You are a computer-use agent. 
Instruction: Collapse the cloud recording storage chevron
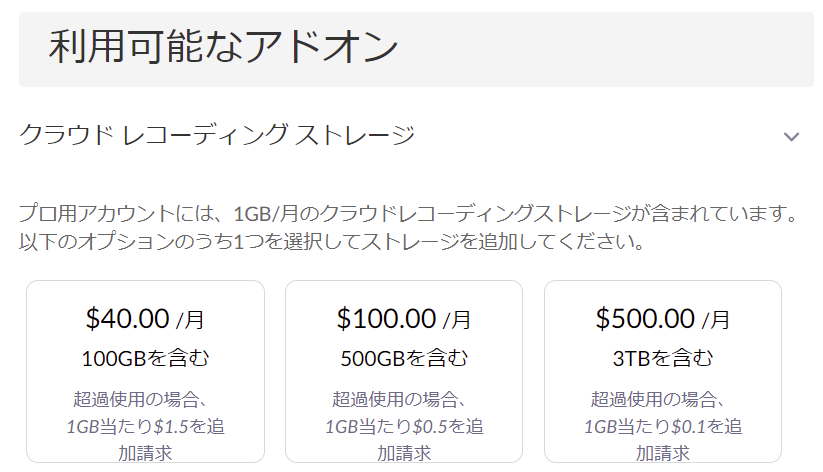[792, 136]
